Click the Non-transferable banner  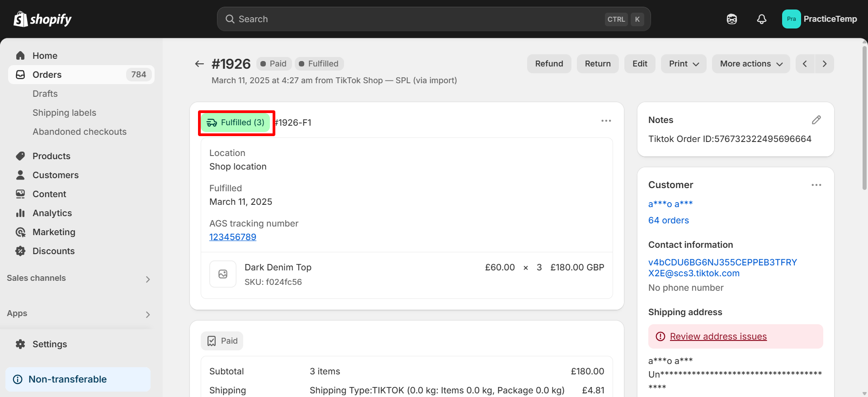pyautogui.click(x=78, y=379)
